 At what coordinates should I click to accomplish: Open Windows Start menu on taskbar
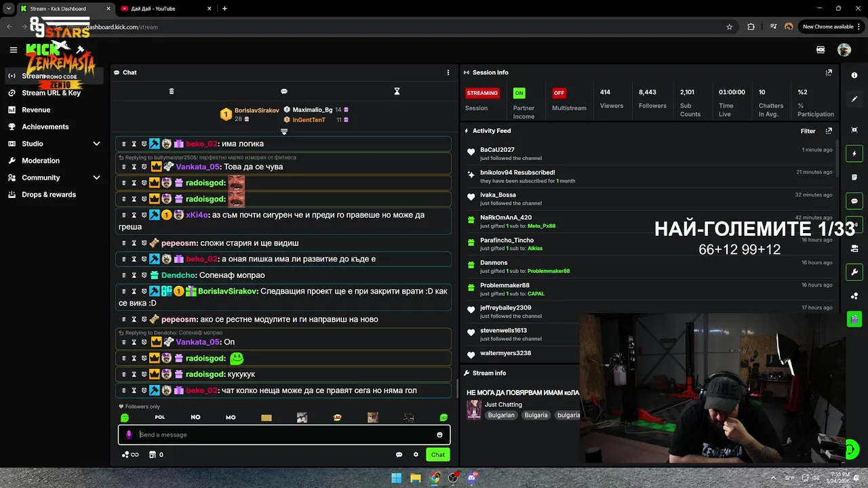coord(397,478)
